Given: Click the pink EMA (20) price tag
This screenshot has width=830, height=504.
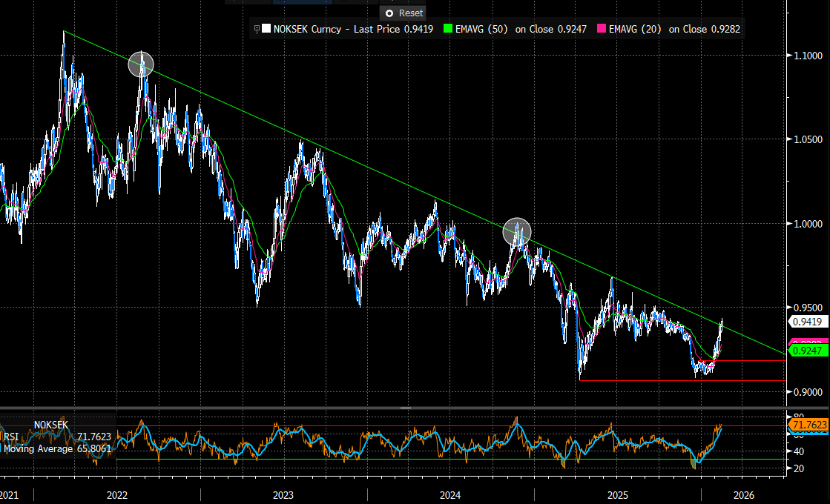Looking at the screenshot, I should click(x=805, y=341).
